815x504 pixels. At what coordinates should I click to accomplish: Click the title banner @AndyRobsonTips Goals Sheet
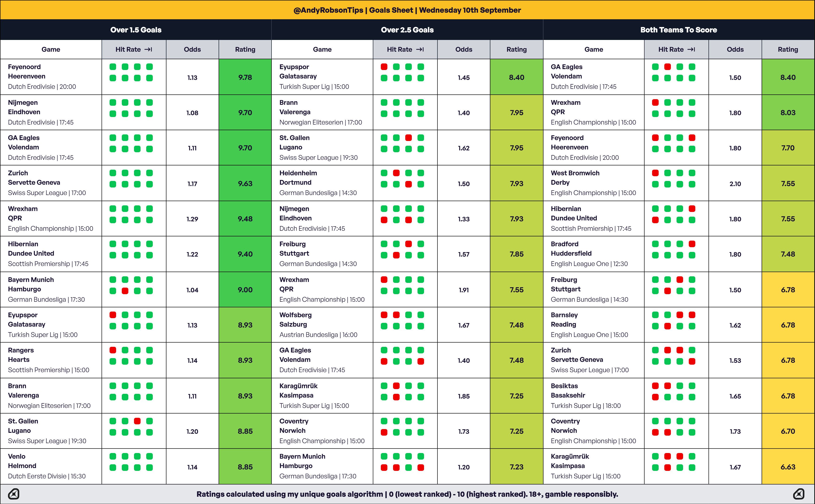[x=407, y=10]
